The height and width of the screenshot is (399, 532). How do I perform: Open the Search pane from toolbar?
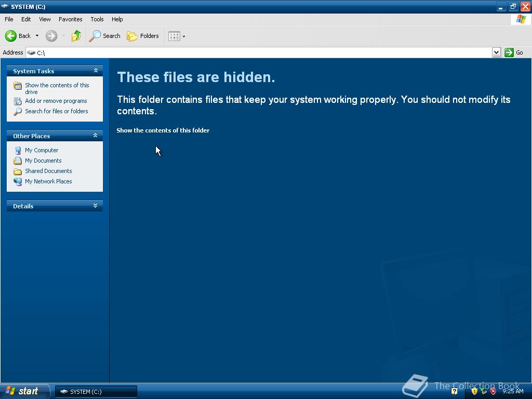(104, 36)
